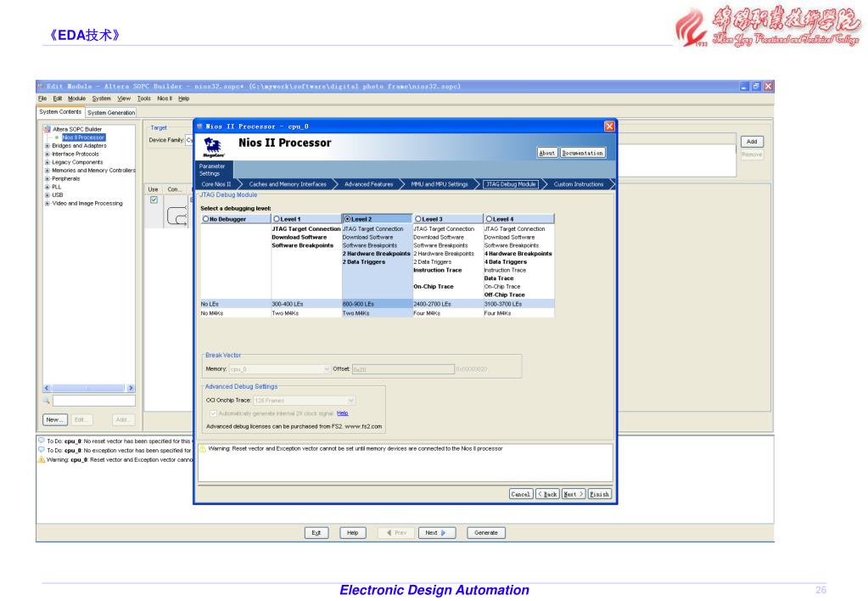This screenshot has width=868, height=601.
Task: Go to Caches and Memory Interfaces page
Action: 288,184
